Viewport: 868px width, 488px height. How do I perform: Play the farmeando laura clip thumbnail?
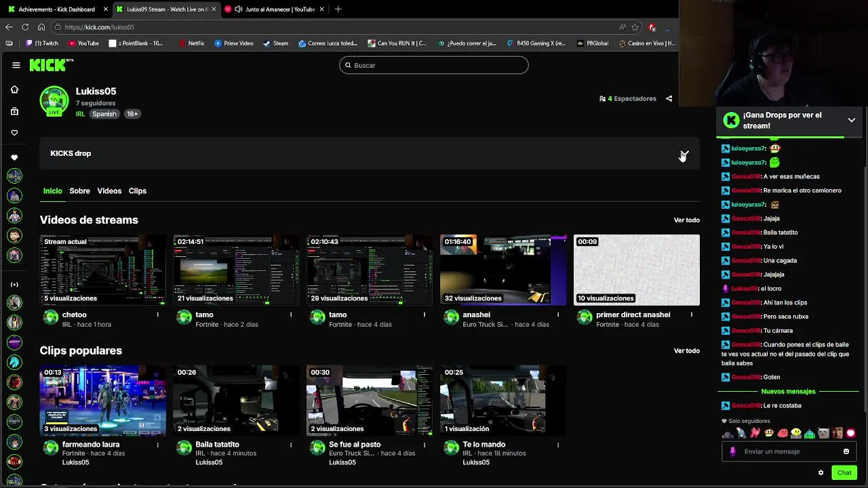tap(103, 401)
